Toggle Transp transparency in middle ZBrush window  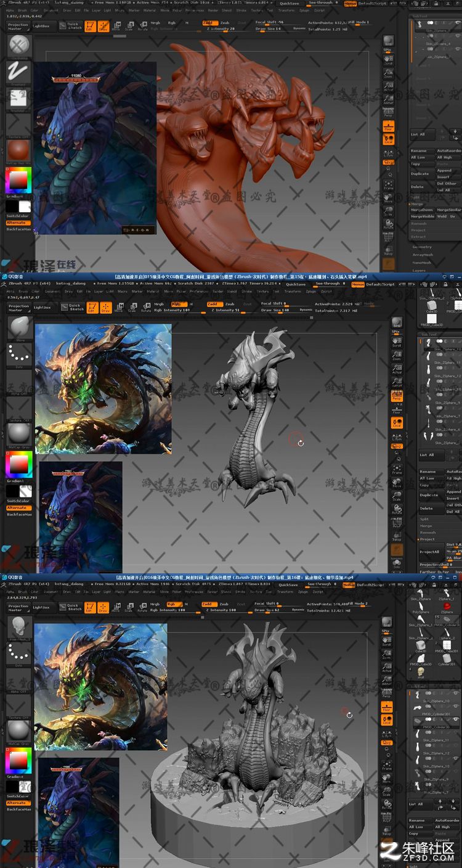[397, 535]
